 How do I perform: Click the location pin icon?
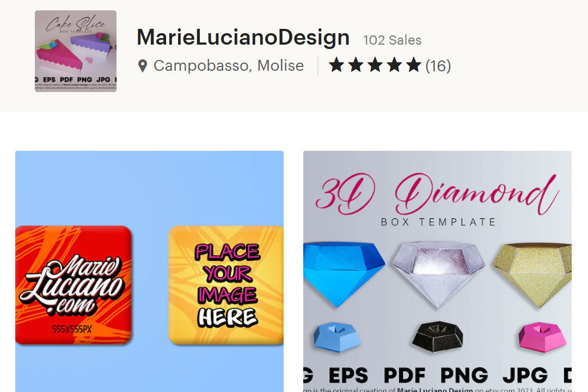pos(143,66)
